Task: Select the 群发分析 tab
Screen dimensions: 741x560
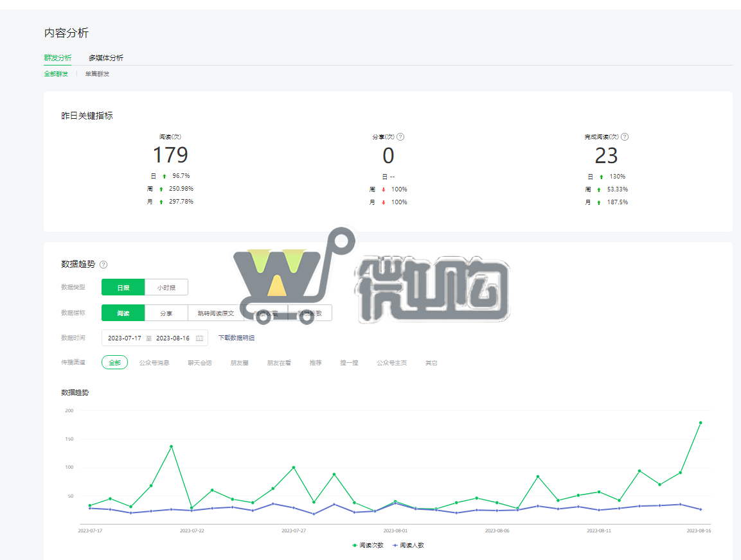Action: 58,58
